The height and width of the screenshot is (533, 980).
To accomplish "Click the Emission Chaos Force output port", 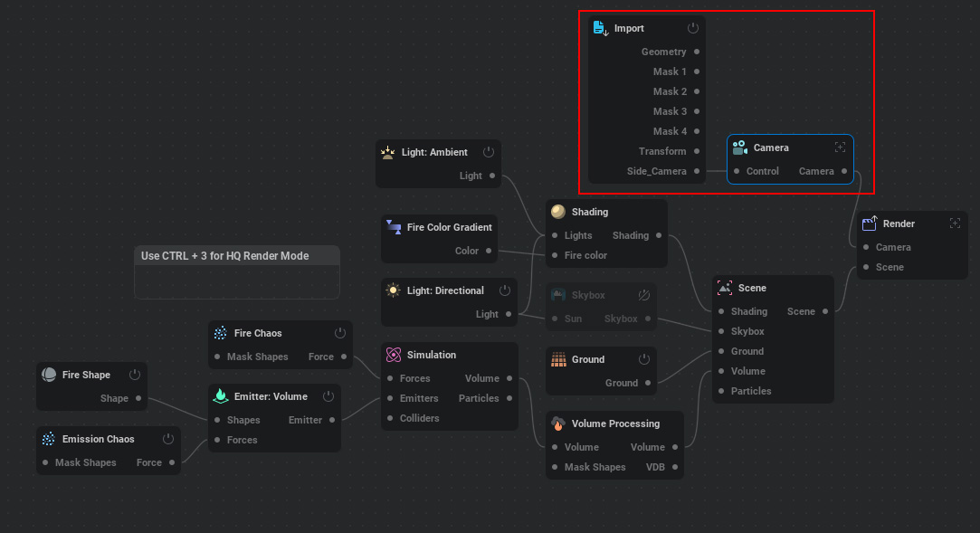I will pyautogui.click(x=172, y=462).
